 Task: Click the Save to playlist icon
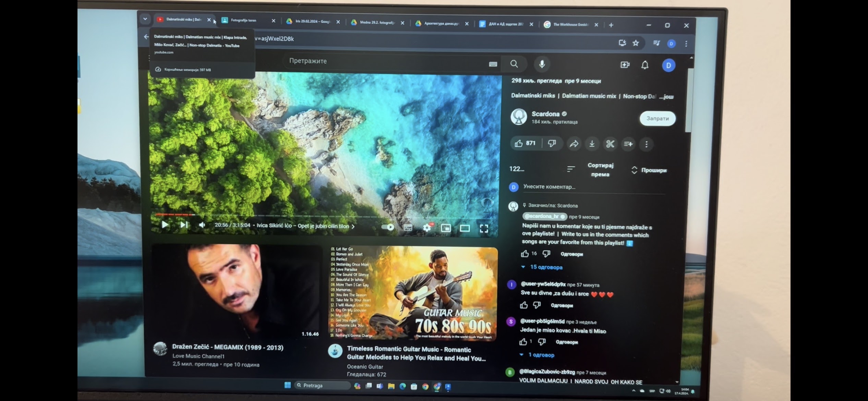[628, 144]
